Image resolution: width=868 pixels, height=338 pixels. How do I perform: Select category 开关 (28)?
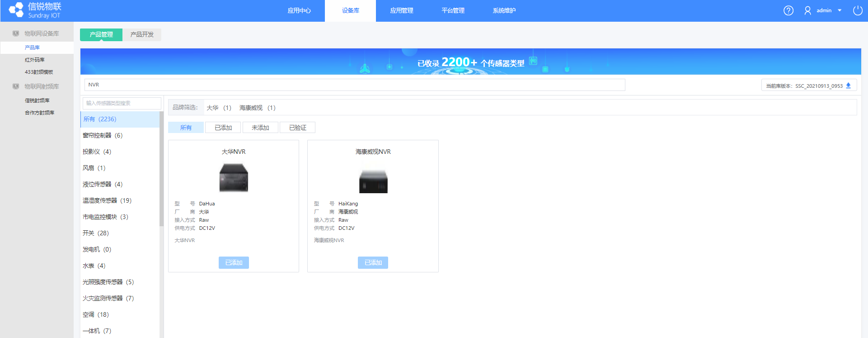pos(120,233)
